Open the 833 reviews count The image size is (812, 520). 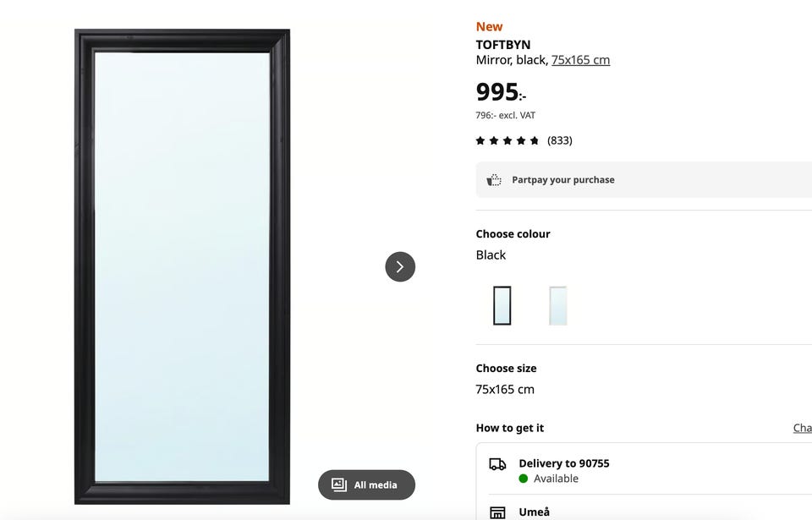560,140
